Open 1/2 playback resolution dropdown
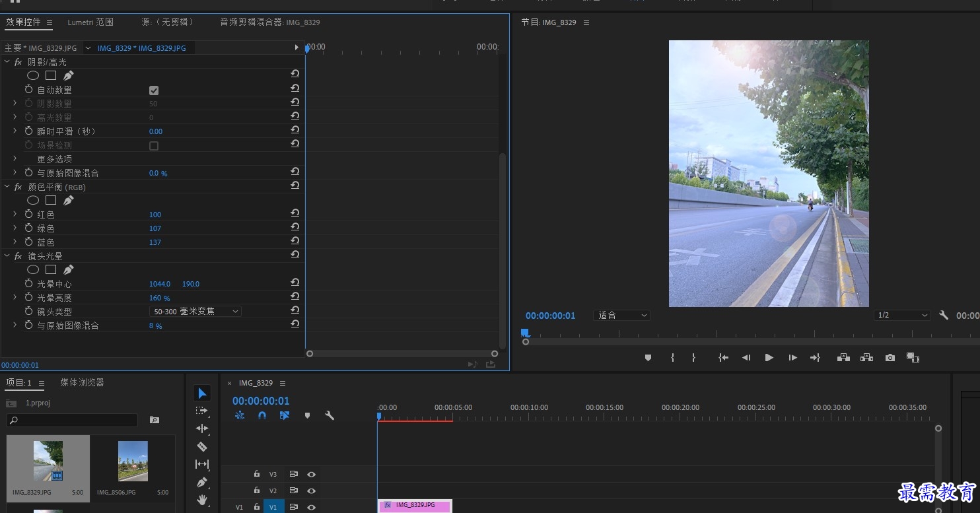Screen dimensions: 980x513 click(x=902, y=316)
